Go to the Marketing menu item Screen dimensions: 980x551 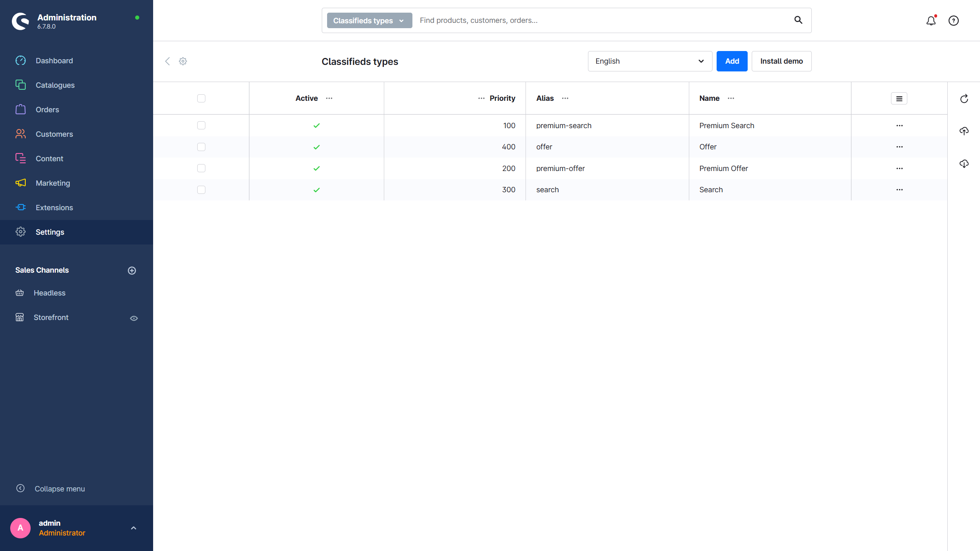pos(53,183)
